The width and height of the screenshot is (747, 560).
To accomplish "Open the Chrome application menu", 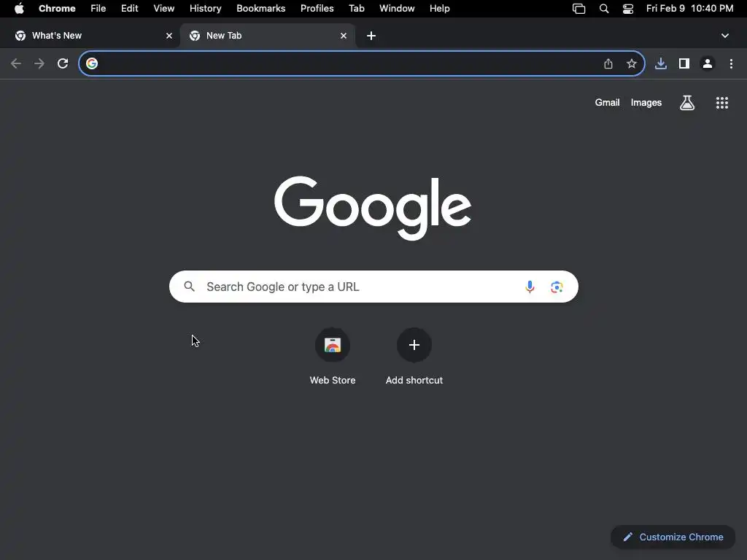I will 57,9.
